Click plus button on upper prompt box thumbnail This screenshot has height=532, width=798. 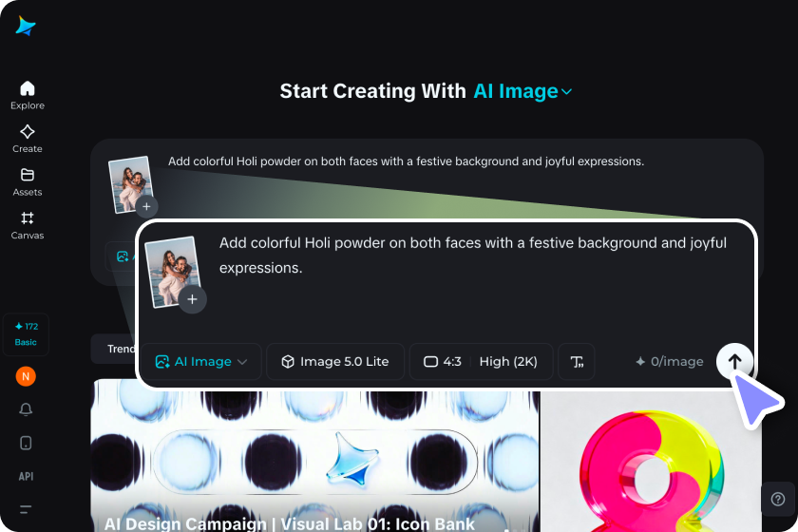(146, 207)
